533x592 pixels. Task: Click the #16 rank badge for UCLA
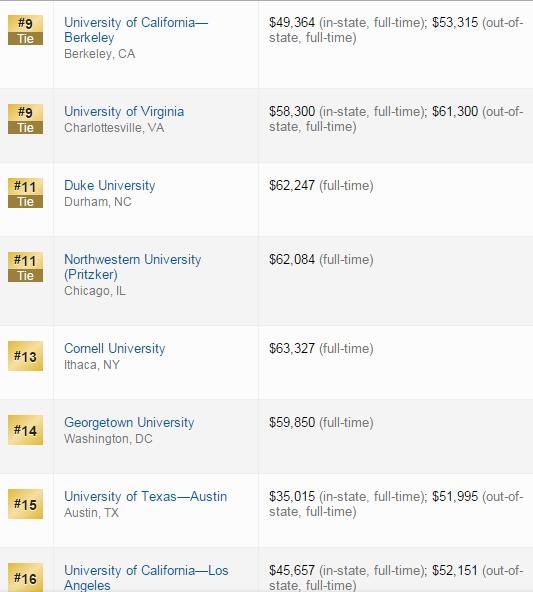coord(25,578)
